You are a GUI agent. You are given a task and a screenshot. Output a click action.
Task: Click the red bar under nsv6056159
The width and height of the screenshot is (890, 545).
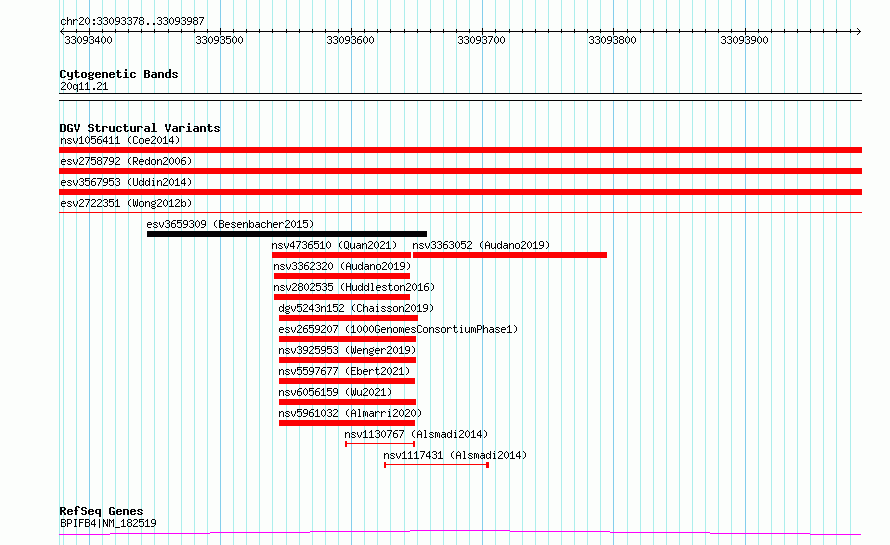tap(347, 402)
